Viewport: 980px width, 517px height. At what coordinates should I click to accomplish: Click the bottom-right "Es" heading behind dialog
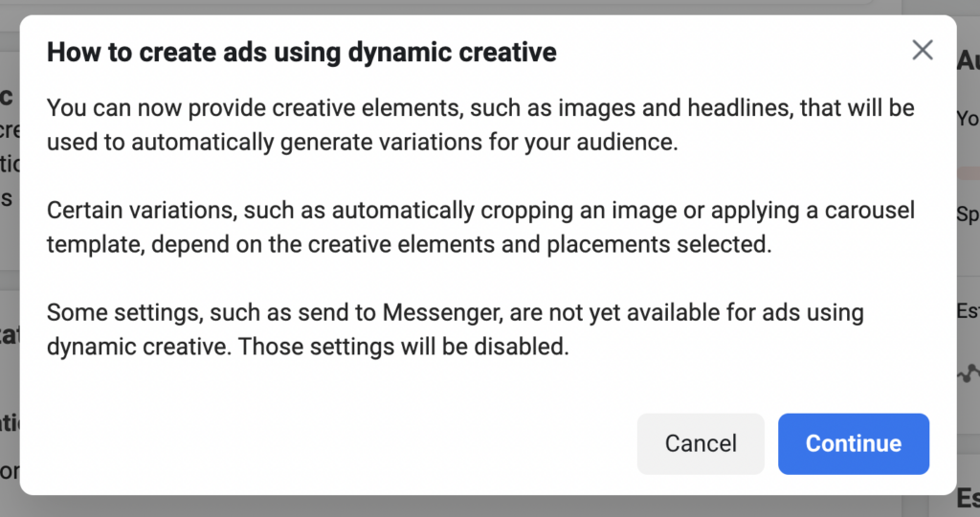[x=968, y=498]
